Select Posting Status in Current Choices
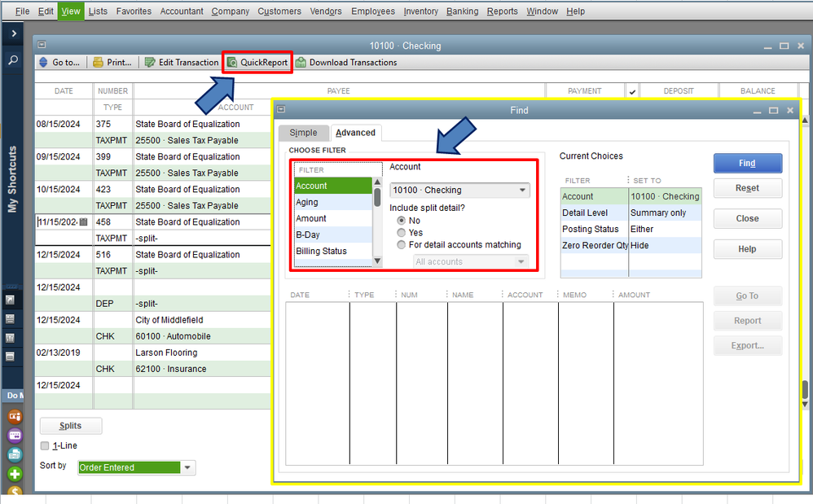Screen dimensions: 813x504 tap(631, 229)
